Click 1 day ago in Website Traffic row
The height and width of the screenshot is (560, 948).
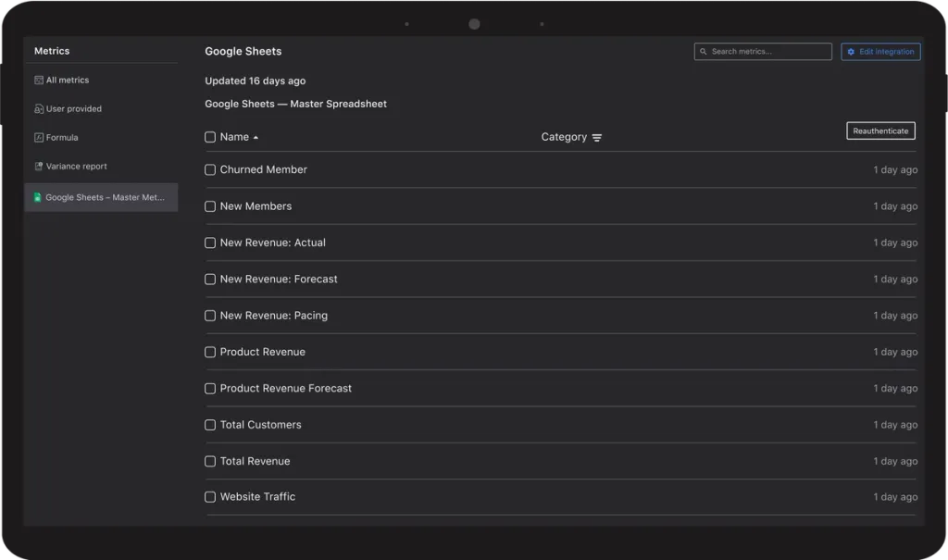click(895, 496)
